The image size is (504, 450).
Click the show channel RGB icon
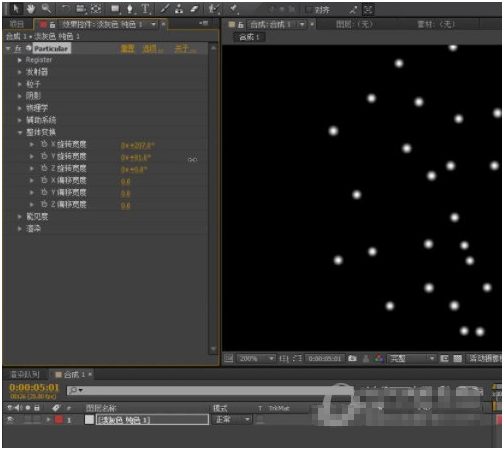[379, 358]
